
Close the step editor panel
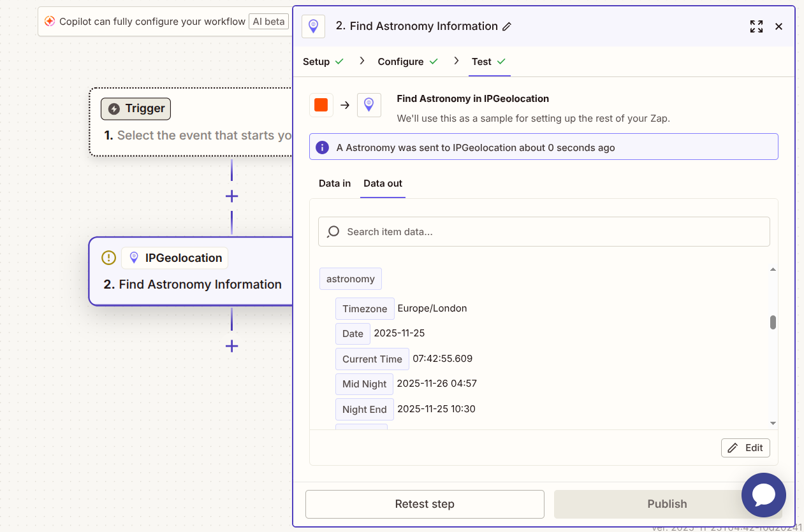[778, 27]
